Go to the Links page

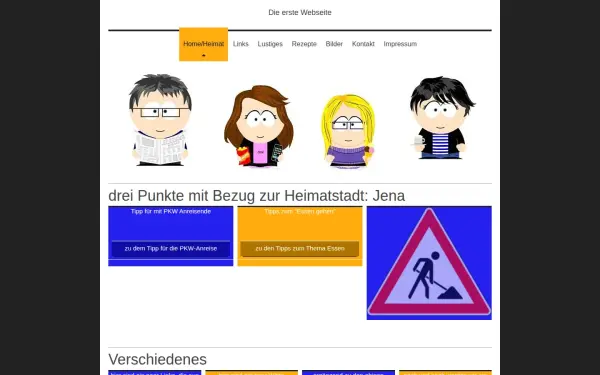tap(241, 44)
